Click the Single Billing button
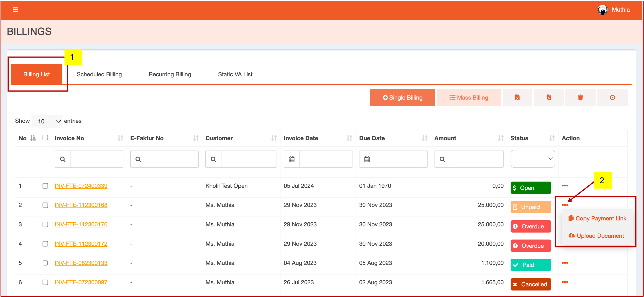 click(x=402, y=98)
